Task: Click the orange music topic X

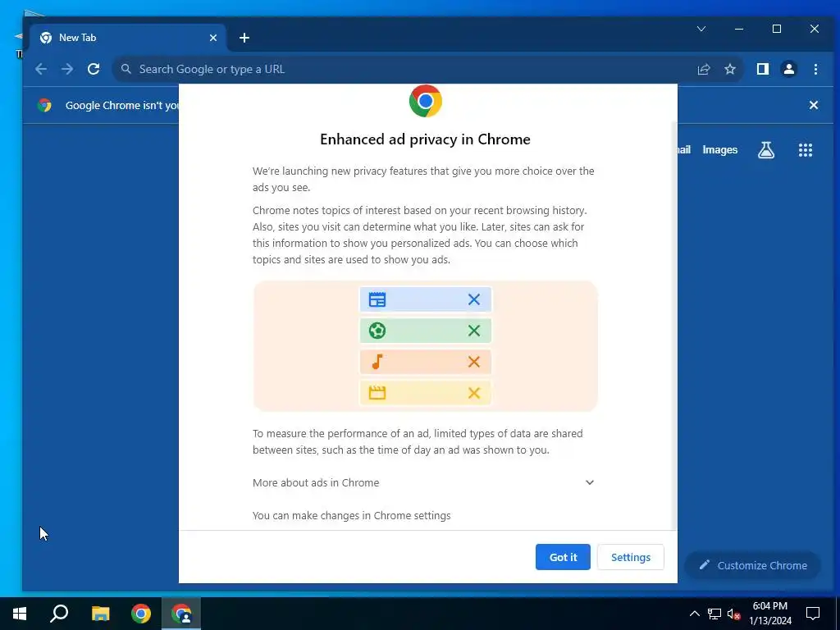Action: point(473,362)
